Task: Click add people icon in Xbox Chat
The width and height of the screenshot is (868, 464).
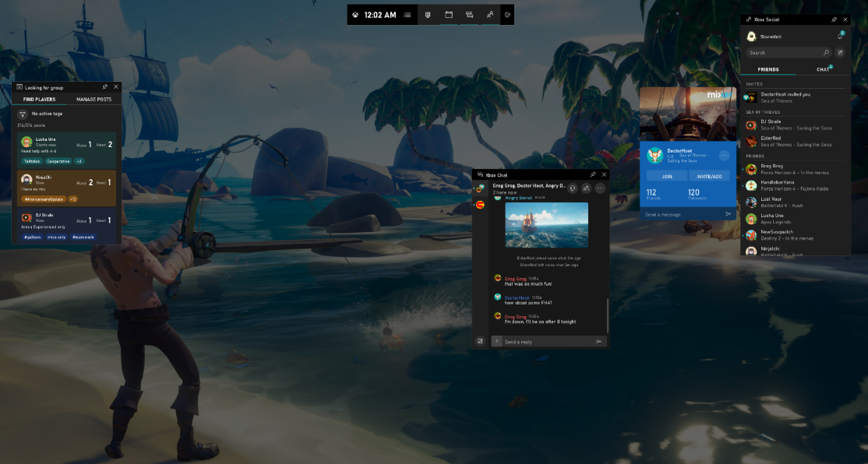Action: coord(586,188)
